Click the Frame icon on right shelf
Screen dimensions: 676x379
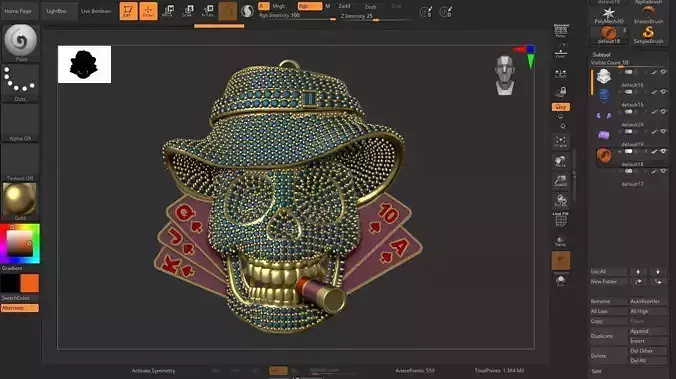[560, 142]
